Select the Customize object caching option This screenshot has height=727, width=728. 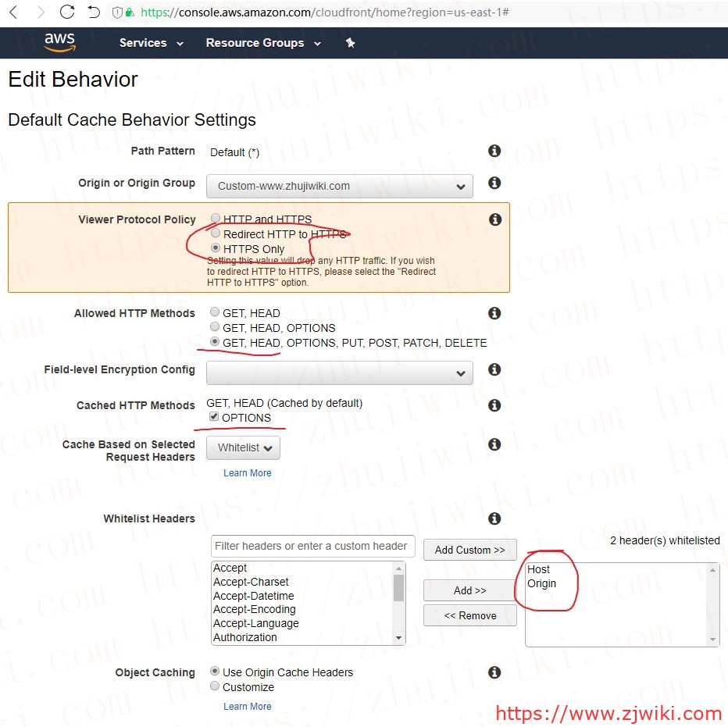tap(215, 687)
